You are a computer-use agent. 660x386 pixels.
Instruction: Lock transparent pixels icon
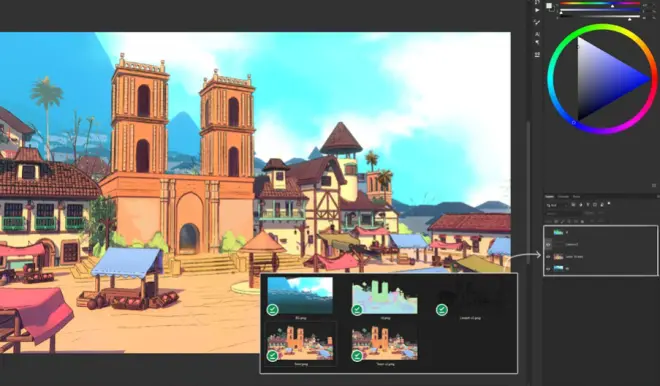coord(556,221)
